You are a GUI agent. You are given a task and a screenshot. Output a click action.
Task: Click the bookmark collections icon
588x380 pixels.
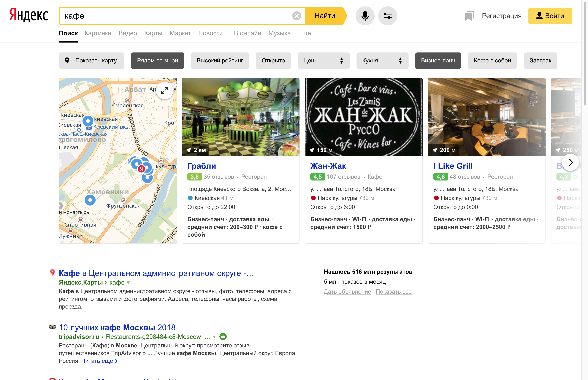tap(469, 16)
